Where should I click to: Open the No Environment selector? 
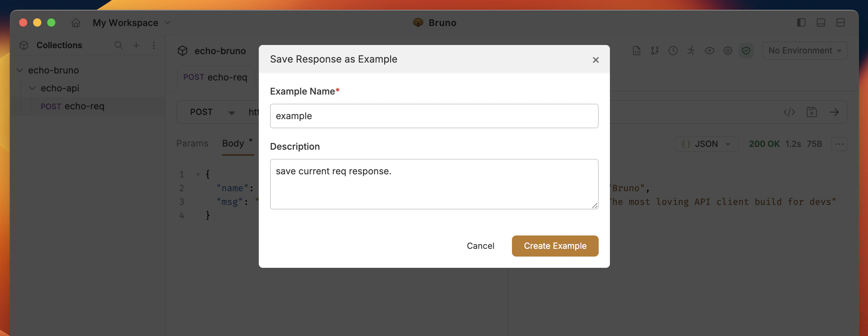tap(804, 50)
